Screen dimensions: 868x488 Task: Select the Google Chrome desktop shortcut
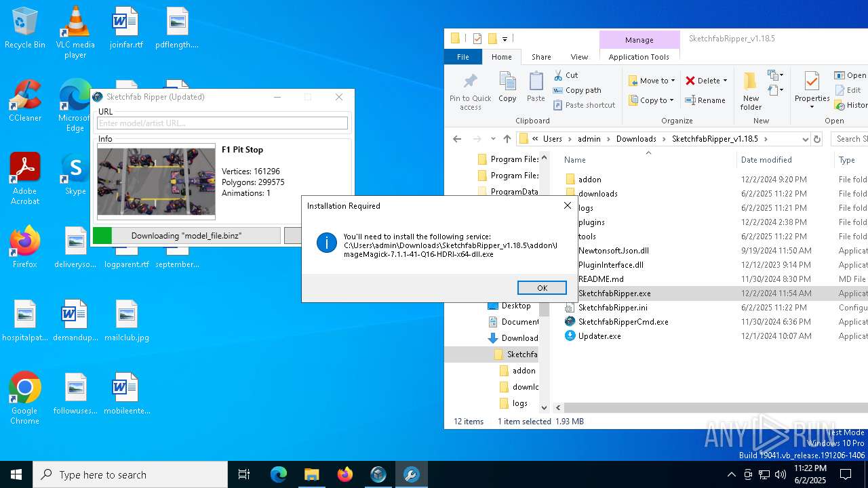[x=24, y=399]
